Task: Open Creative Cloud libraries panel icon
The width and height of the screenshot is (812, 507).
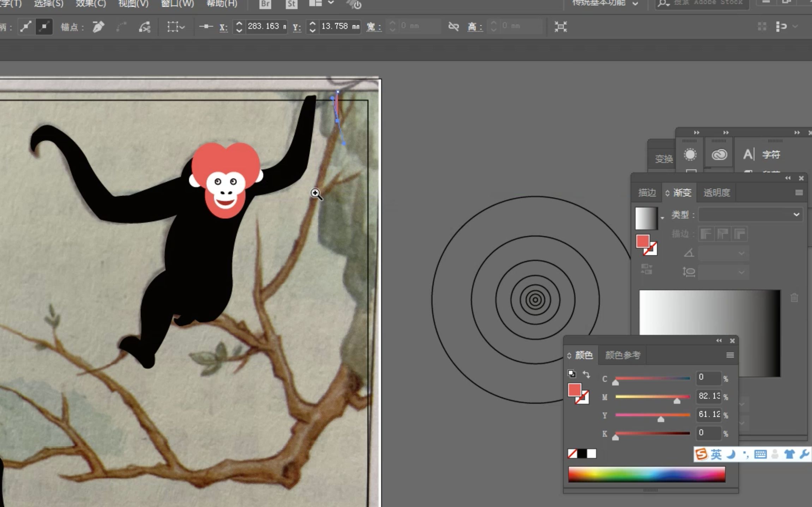Action: [719, 155]
